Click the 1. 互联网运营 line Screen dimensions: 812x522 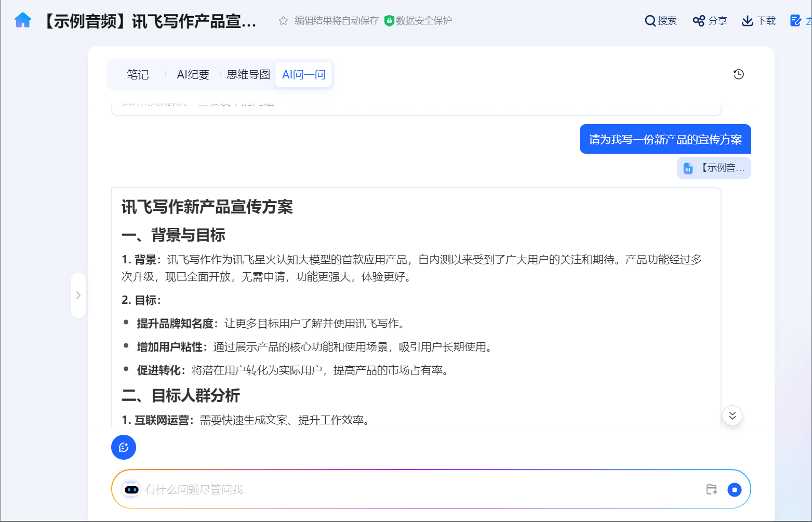click(x=247, y=420)
